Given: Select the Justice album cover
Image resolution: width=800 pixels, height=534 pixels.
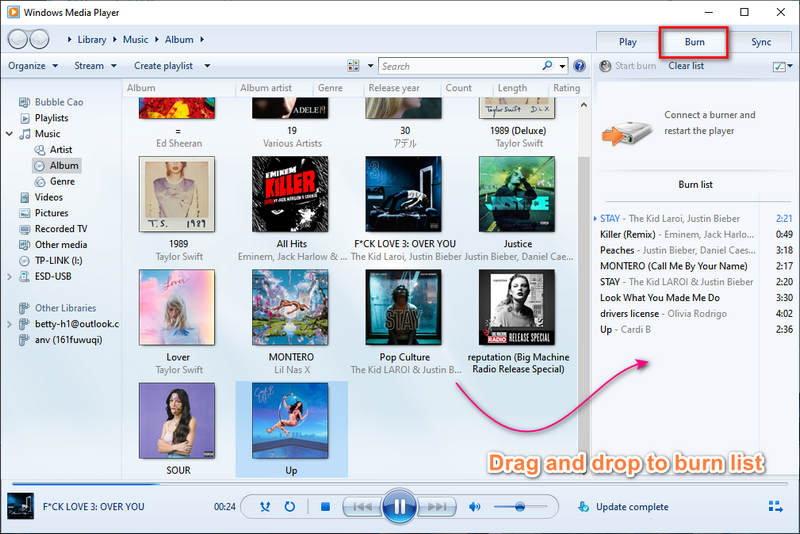Looking at the screenshot, I should [x=517, y=194].
